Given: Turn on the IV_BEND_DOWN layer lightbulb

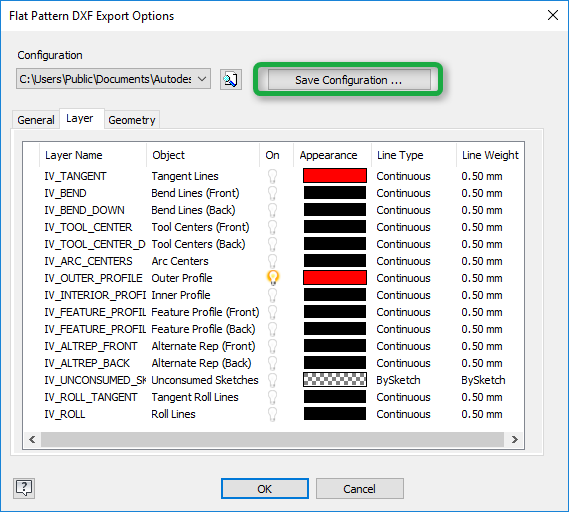Looking at the screenshot, I should [x=273, y=210].
